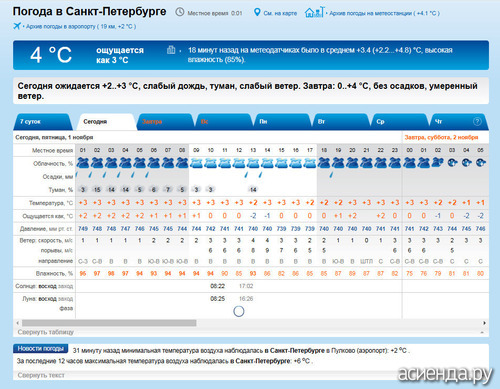Click the airplane icon for airport archive

tap(17, 26)
